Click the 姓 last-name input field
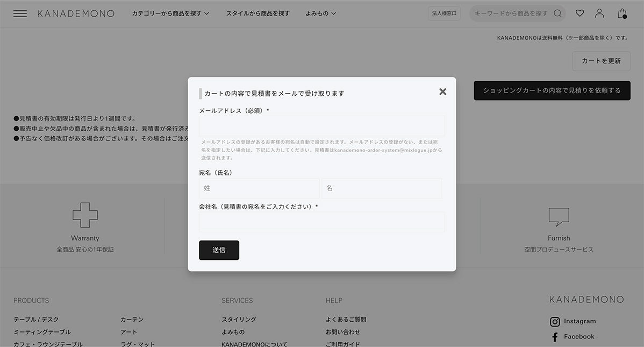Viewport: 644px width, 347px height. click(259, 188)
